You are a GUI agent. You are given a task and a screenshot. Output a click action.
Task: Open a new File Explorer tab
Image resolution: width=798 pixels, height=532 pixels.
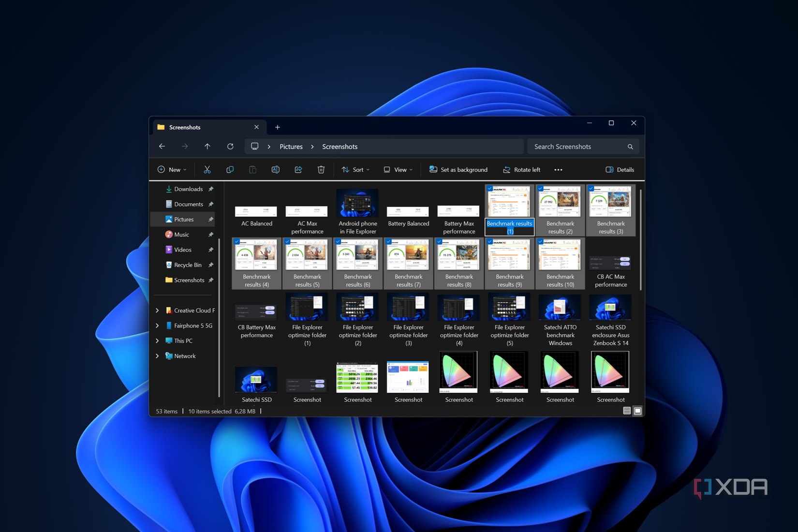(278, 127)
